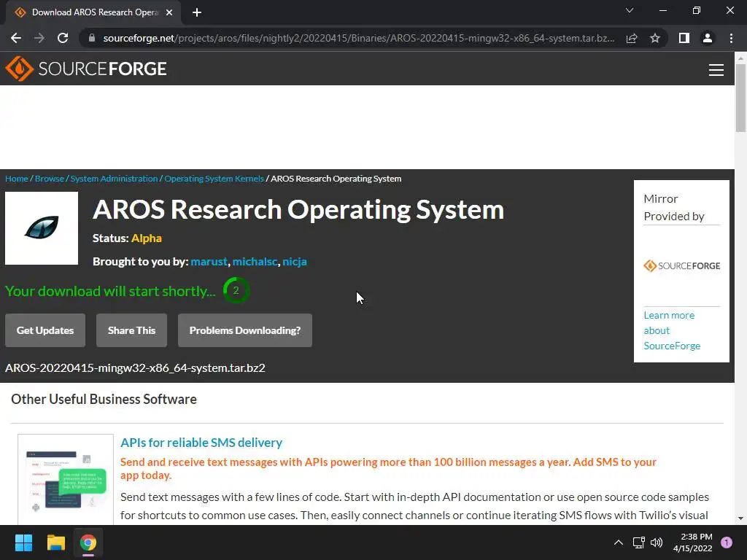Click Chrome icon in taskbar

click(88, 542)
